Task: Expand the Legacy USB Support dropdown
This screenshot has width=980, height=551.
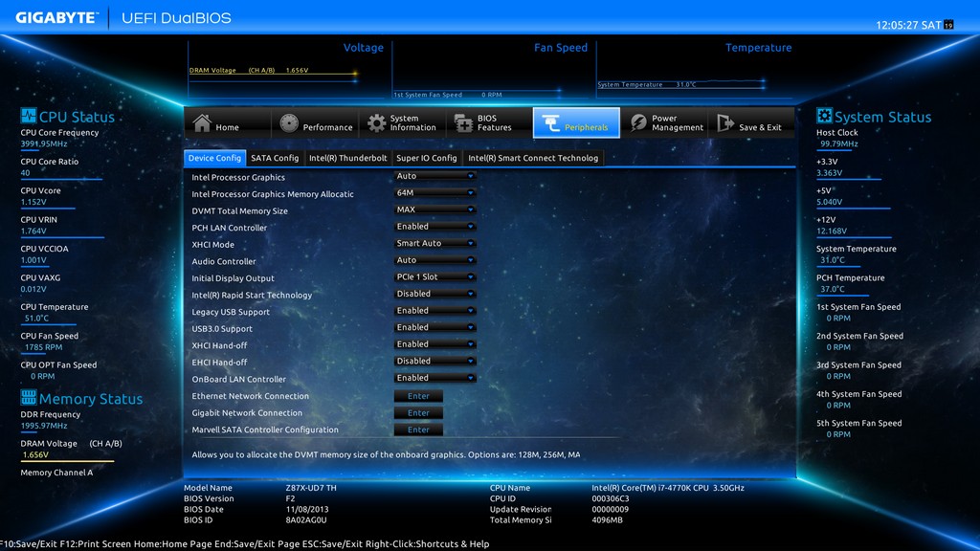Action: click(x=435, y=311)
